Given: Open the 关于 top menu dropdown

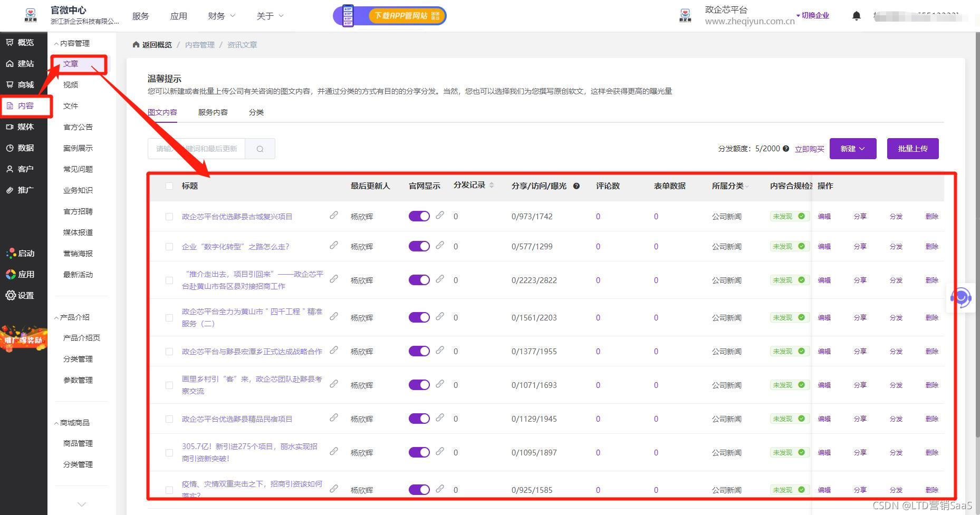Looking at the screenshot, I should click(270, 16).
